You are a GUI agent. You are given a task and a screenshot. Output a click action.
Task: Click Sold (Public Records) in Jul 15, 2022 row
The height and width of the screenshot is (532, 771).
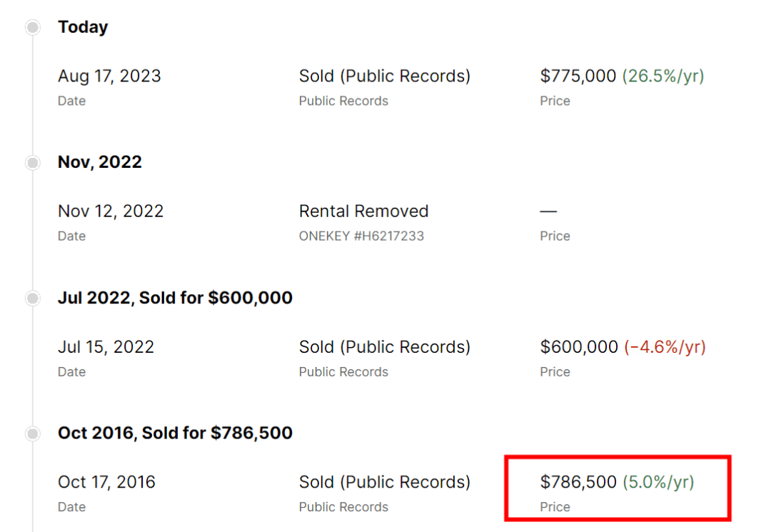(384, 347)
